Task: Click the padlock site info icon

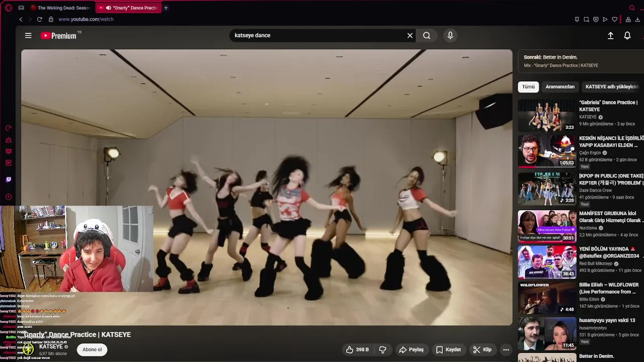Action: 51,19
